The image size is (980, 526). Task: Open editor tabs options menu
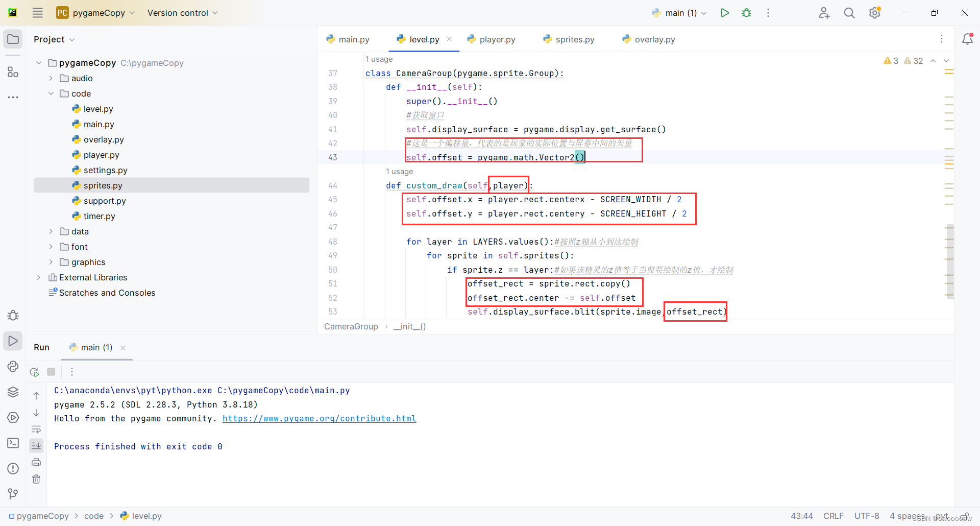click(x=942, y=39)
